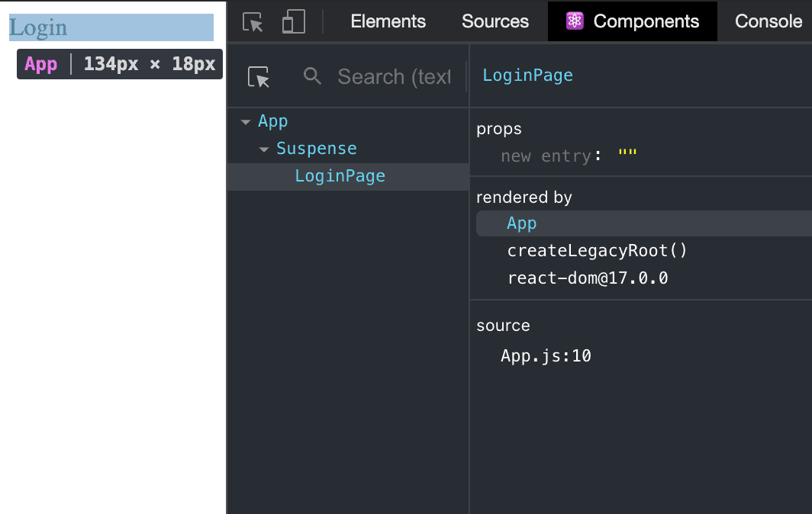Focus the component search field
The height and width of the screenshot is (514, 812).
(x=394, y=76)
